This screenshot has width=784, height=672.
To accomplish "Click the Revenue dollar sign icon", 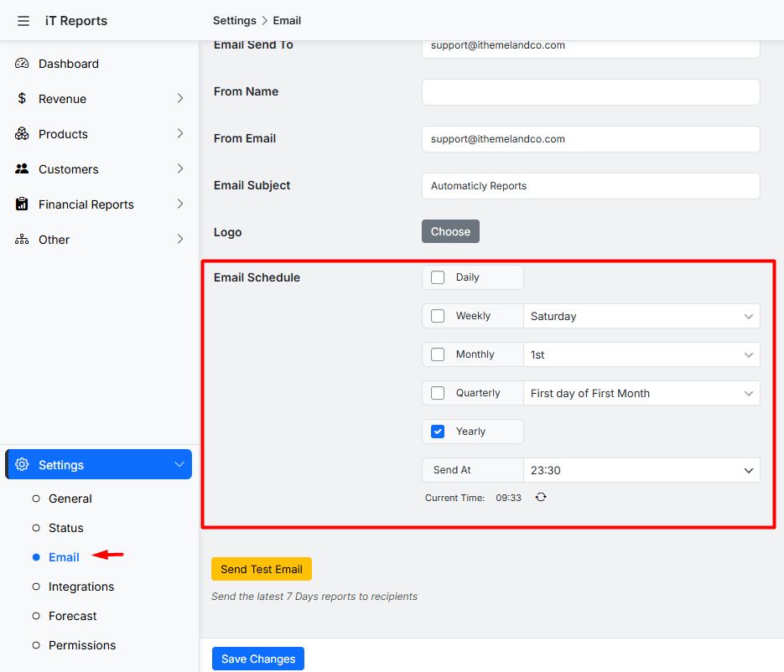I will click(22, 99).
